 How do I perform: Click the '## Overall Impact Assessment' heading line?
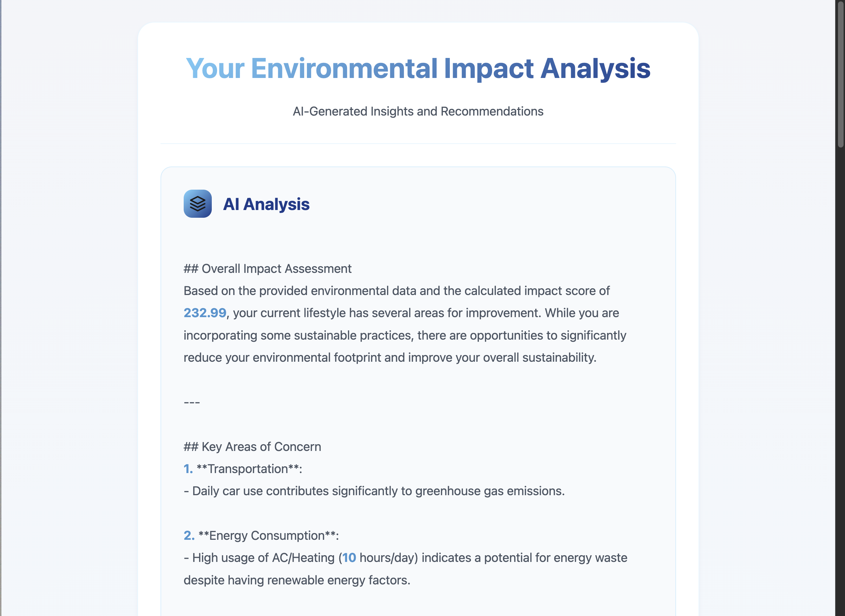[x=267, y=268]
